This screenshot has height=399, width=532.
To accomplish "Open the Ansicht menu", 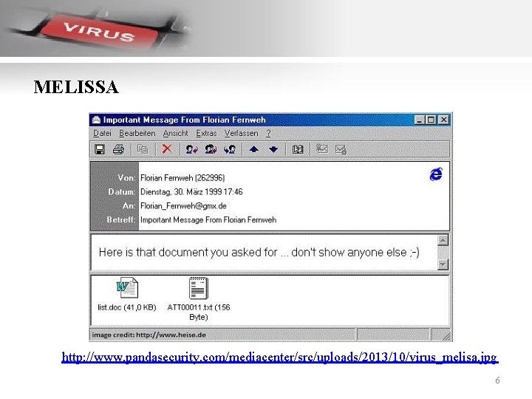I will point(175,133).
